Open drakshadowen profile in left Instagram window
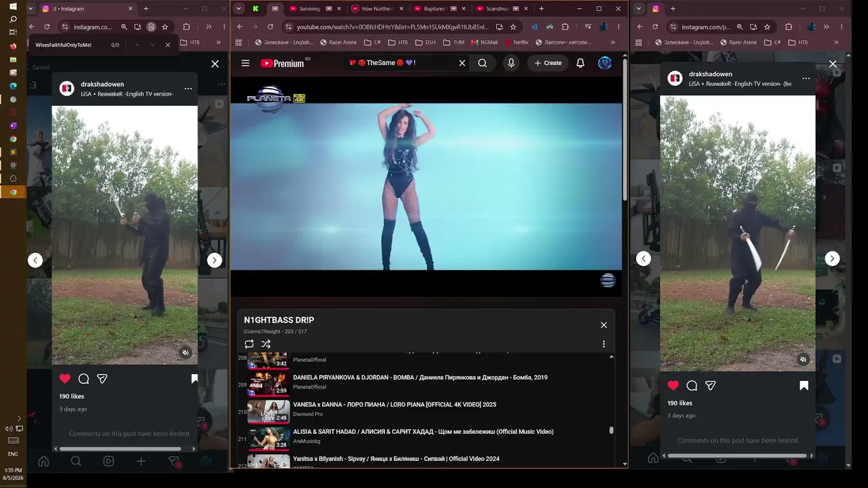 [x=102, y=84]
